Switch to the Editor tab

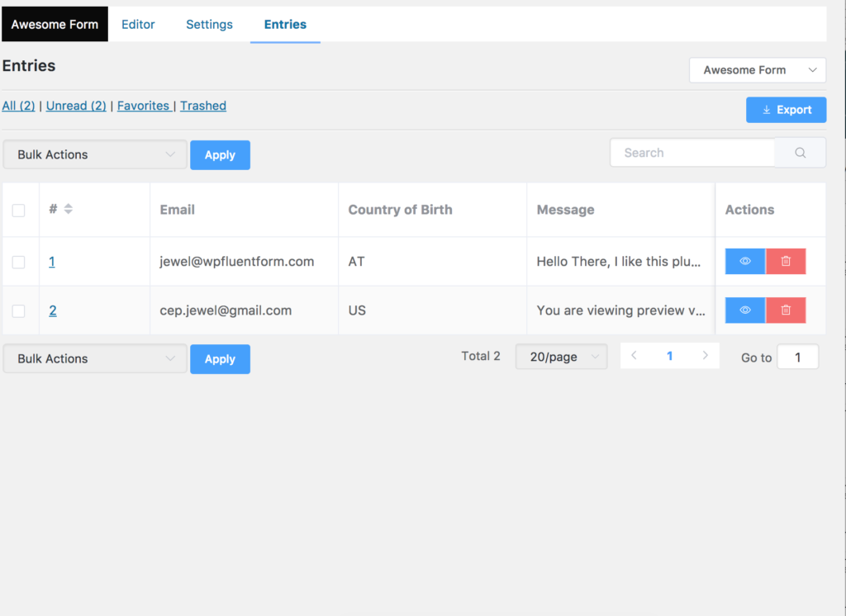(138, 24)
